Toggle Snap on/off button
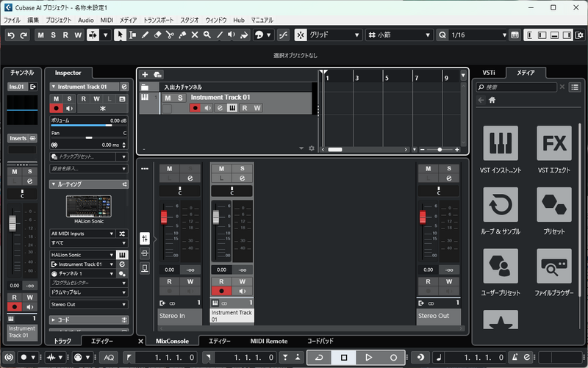This screenshot has width=588, height=368. pyautogui.click(x=301, y=35)
